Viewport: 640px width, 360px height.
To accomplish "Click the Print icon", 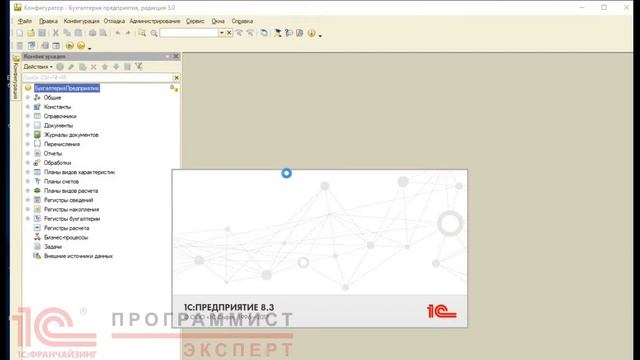I will coord(93,33).
